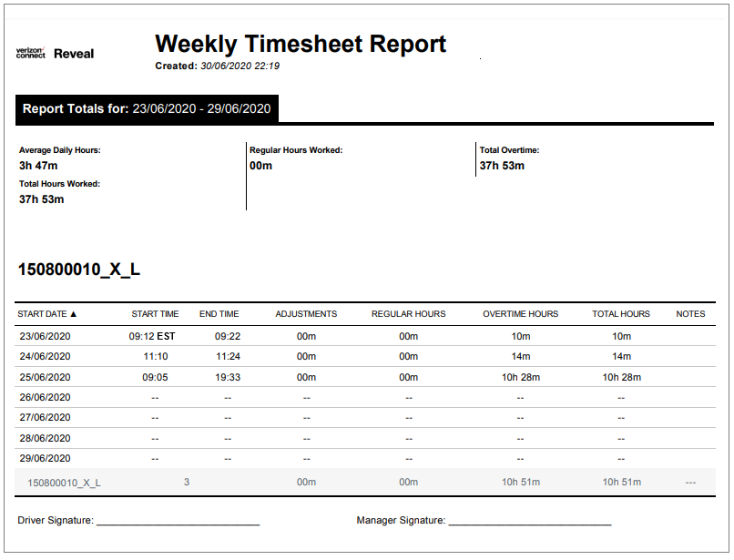Sort the table by START TIME column

click(155, 313)
